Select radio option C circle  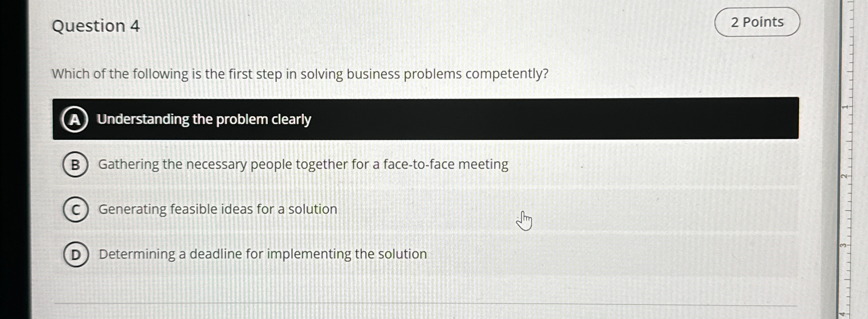tap(76, 210)
